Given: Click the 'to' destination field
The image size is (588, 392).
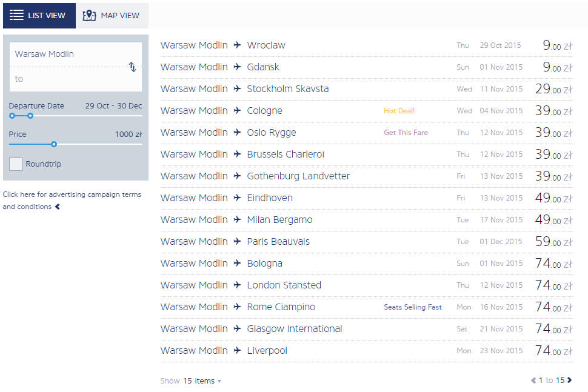Looking at the screenshot, I should pyautogui.click(x=76, y=79).
